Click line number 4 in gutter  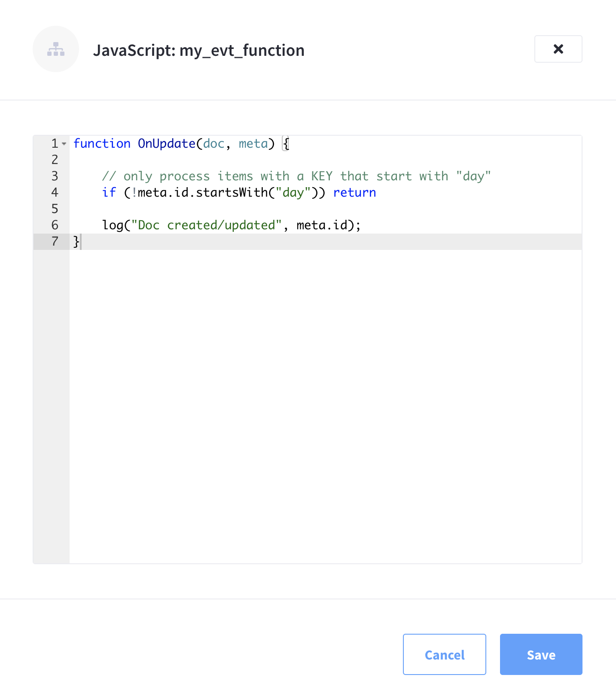click(x=55, y=192)
